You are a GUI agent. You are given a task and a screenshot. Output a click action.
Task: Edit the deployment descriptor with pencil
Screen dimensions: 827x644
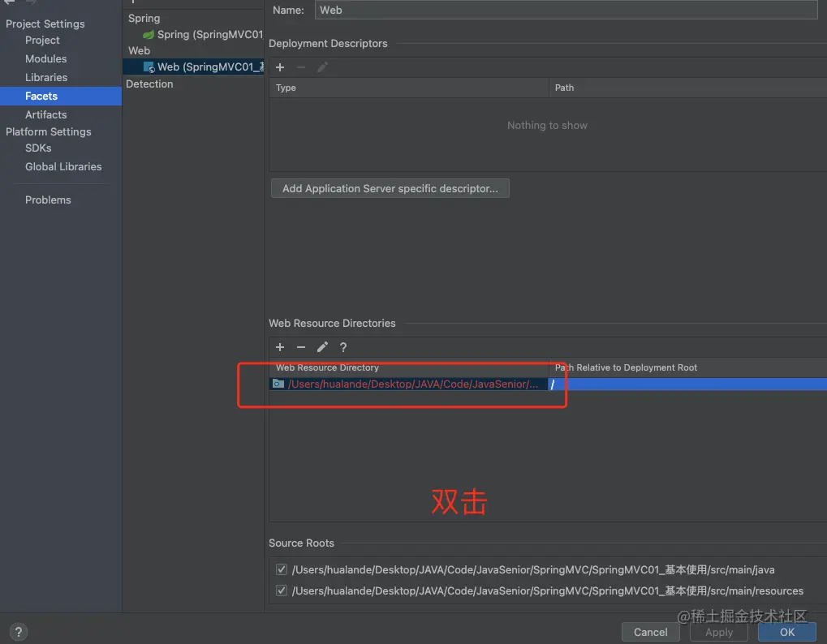pos(322,67)
